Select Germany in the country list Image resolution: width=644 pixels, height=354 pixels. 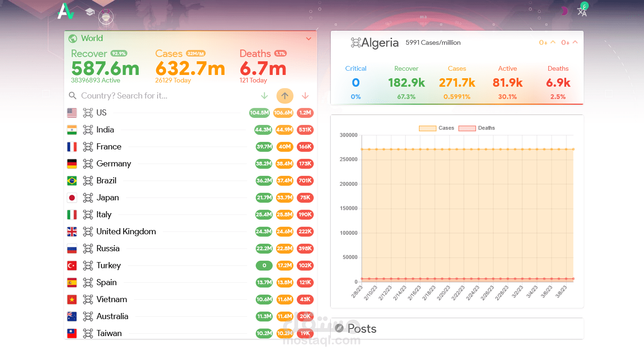(113, 164)
